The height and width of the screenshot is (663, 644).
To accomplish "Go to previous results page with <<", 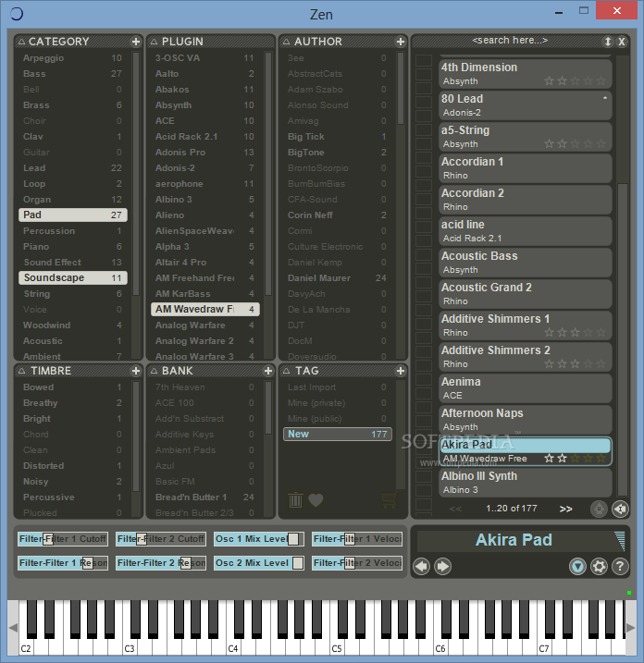I will 455,509.
